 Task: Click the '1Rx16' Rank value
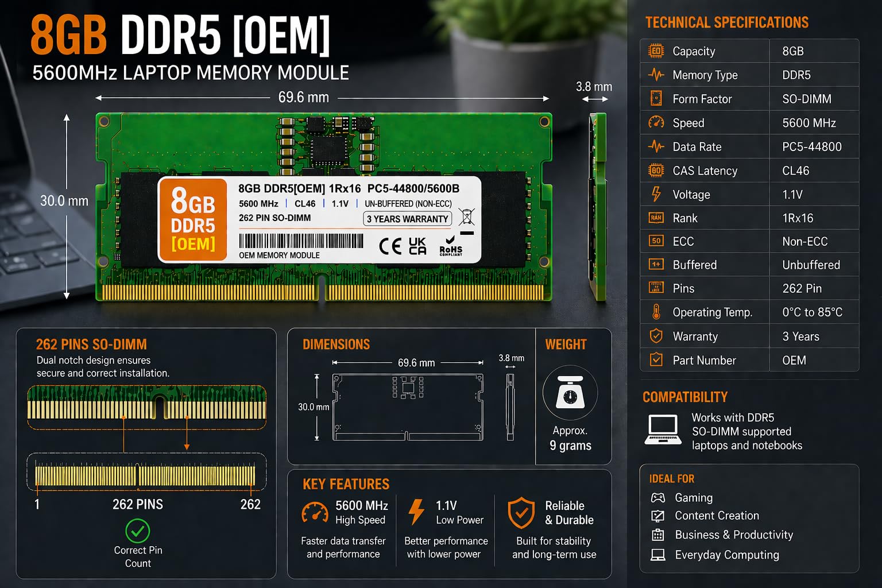(798, 218)
